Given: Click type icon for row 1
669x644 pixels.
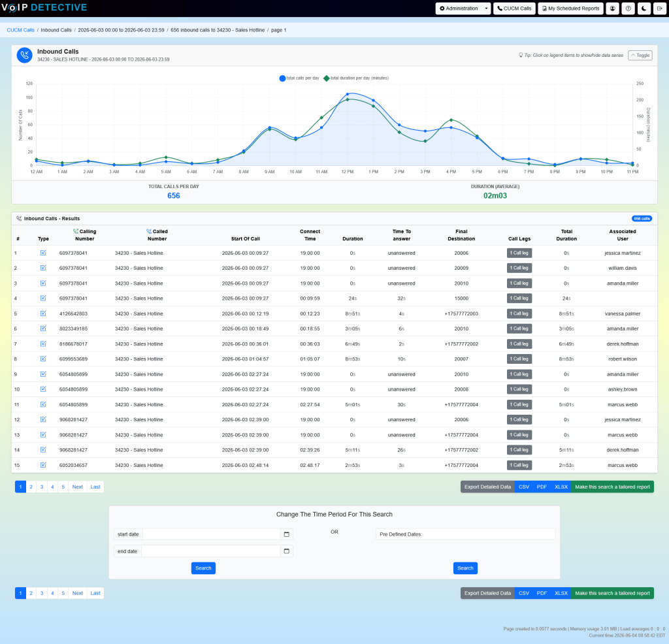Looking at the screenshot, I should pos(43,253).
